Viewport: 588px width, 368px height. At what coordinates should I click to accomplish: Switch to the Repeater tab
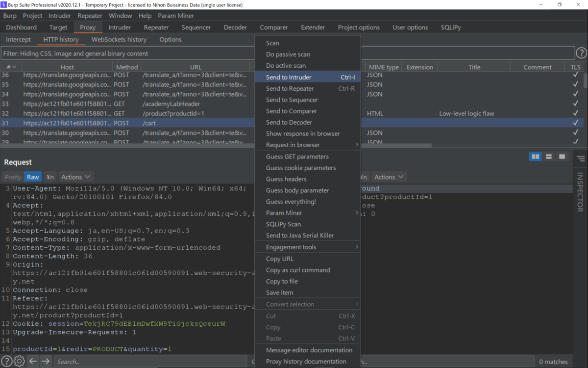point(156,27)
